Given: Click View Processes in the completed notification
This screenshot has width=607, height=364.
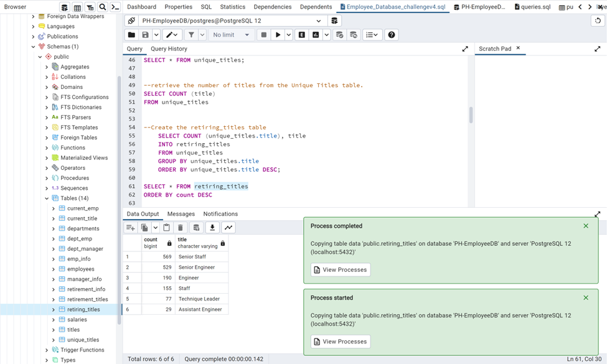Looking at the screenshot, I should coord(340,269).
